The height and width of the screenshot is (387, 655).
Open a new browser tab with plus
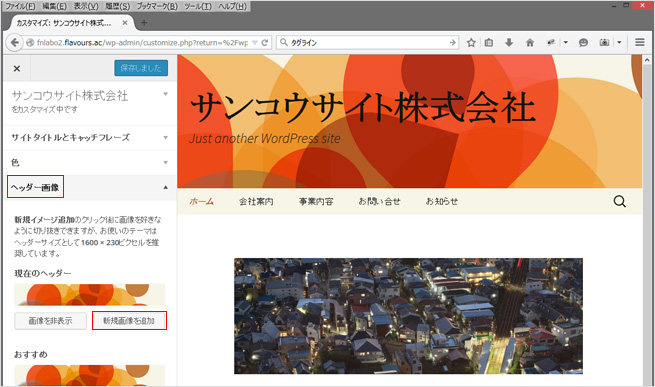(x=144, y=23)
